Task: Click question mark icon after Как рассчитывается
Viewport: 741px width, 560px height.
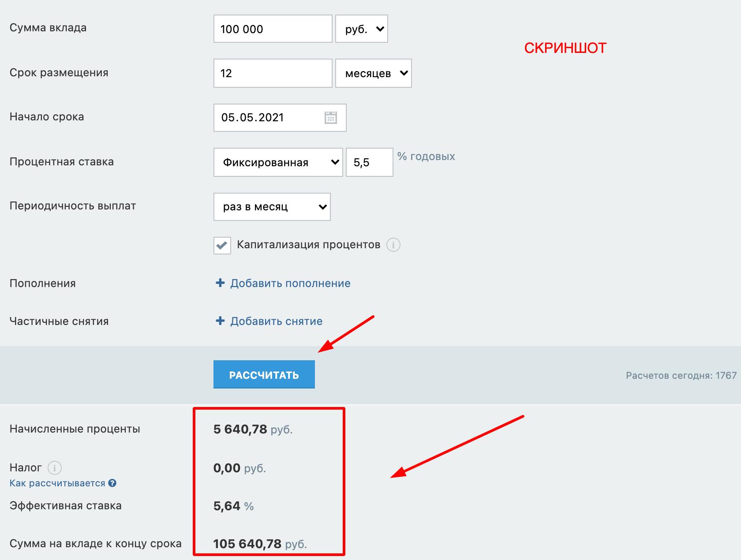Action: point(112,483)
